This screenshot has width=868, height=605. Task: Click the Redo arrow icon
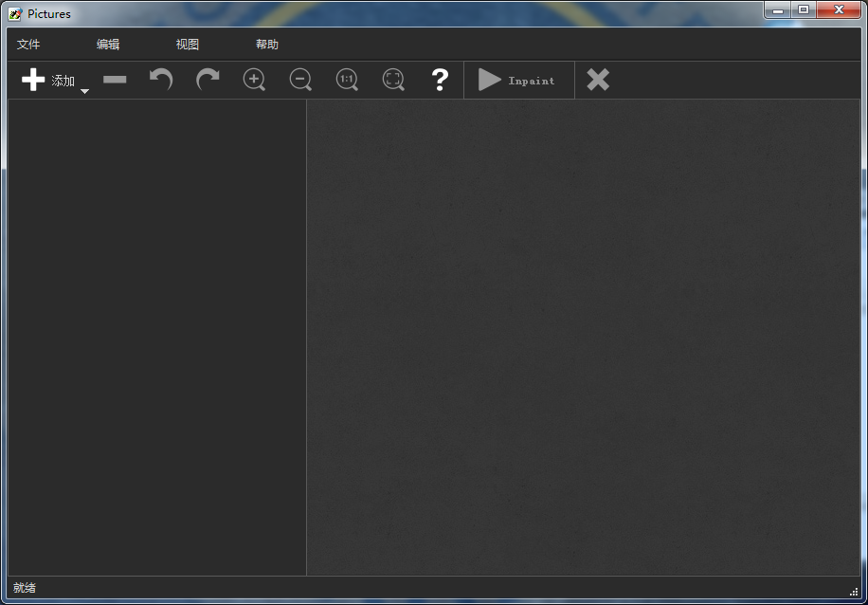click(208, 80)
